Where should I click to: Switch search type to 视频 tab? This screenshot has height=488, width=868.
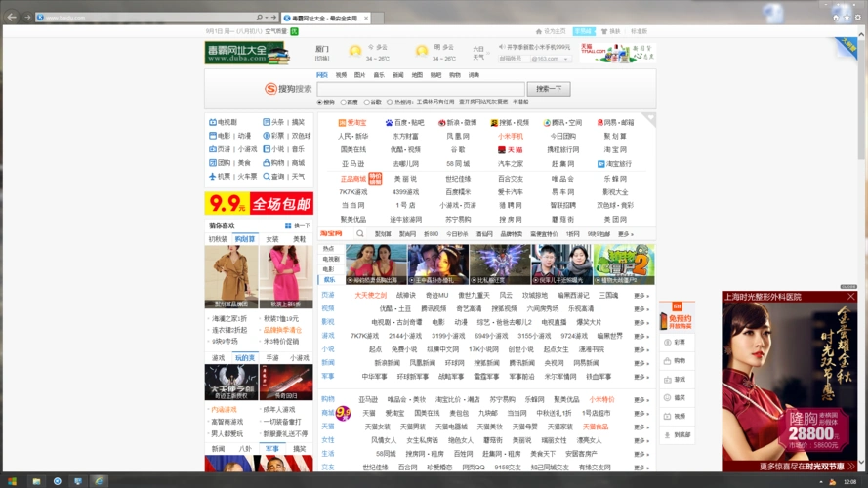click(341, 75)
